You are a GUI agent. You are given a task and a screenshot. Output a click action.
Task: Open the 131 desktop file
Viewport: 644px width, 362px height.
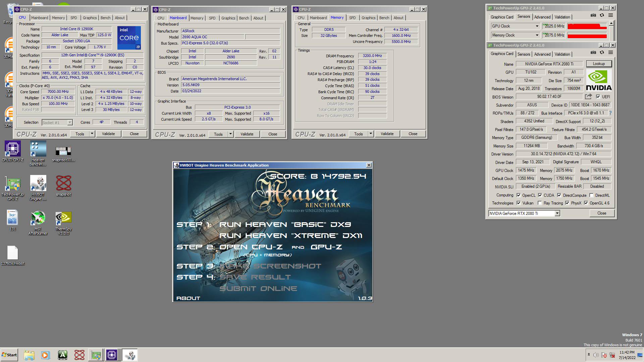pyautogui.click(x=12, y=221)
